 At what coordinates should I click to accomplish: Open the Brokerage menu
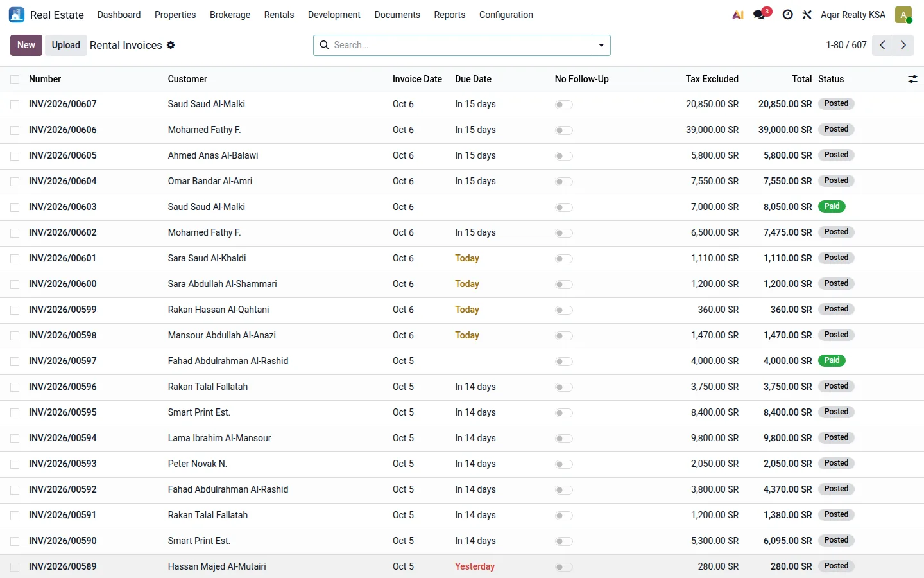point(230,15)
